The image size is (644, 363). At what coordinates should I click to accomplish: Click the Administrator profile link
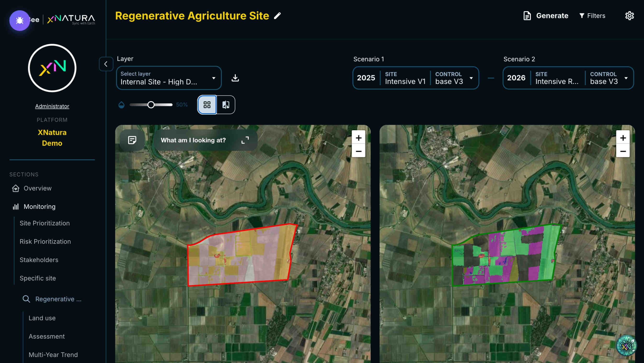coord(52,106)
